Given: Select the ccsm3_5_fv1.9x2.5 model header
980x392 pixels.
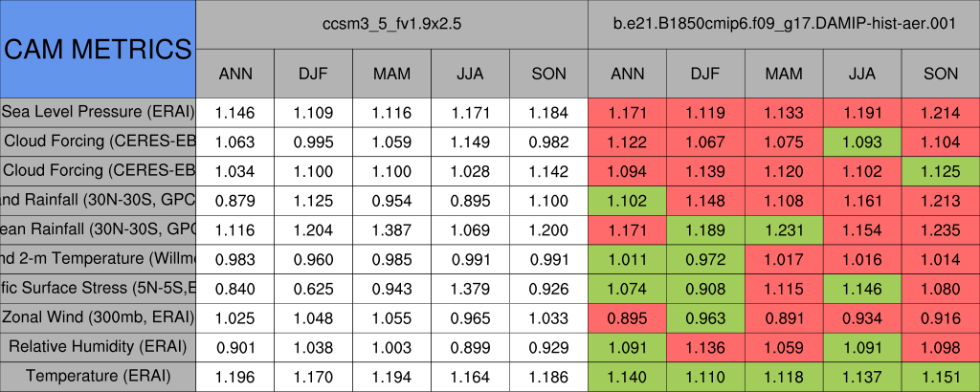Looking at the screenshot, I should pyautogui.click(x=391, y=25).
